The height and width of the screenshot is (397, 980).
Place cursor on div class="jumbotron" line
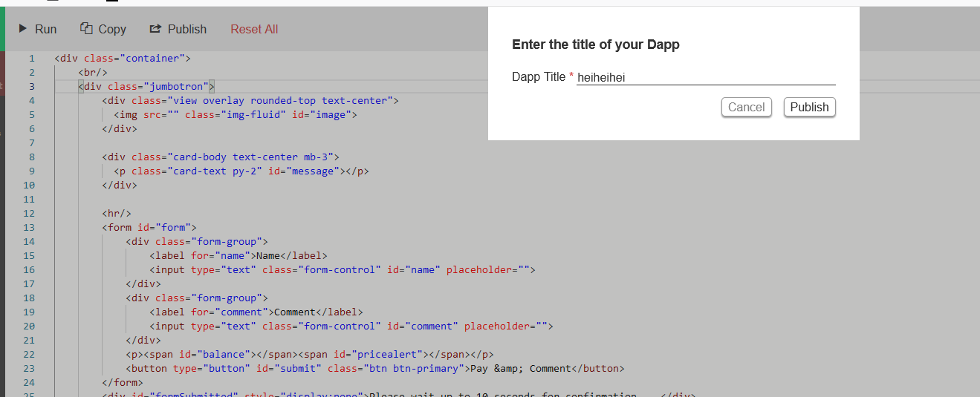146,86
